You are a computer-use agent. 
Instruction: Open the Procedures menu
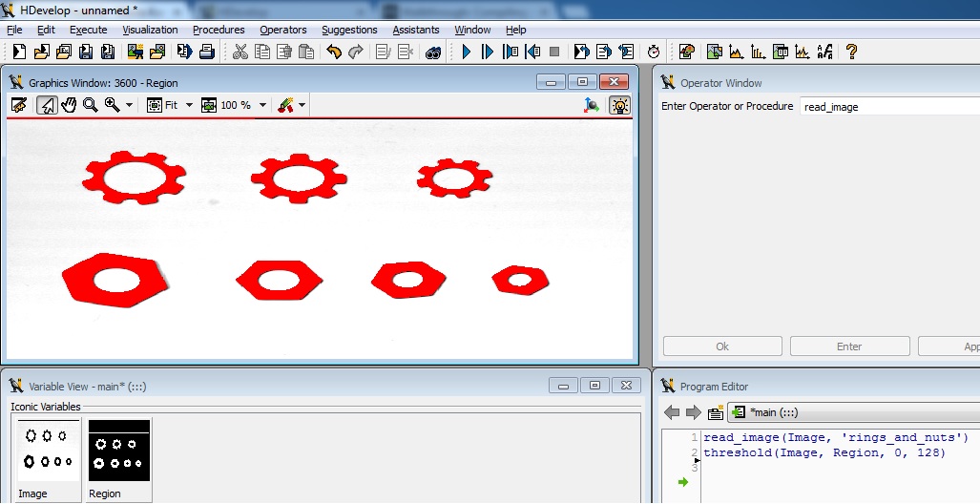(219, 30)
